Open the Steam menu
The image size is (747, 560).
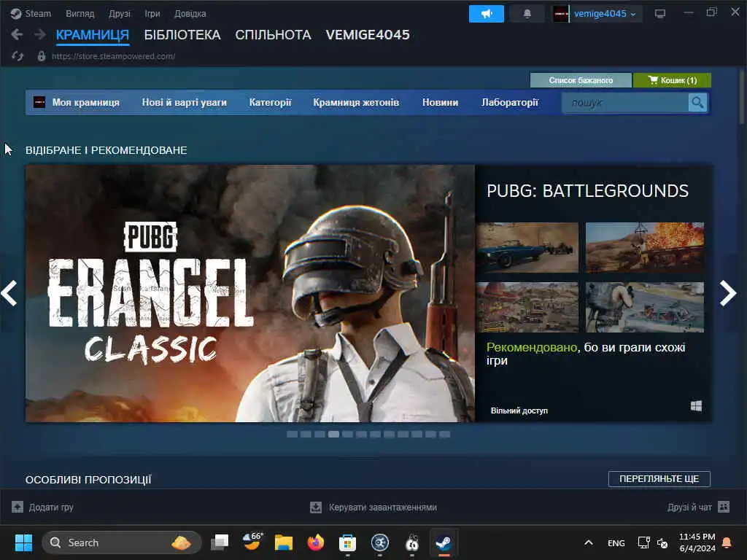click(x=38, y=14)
